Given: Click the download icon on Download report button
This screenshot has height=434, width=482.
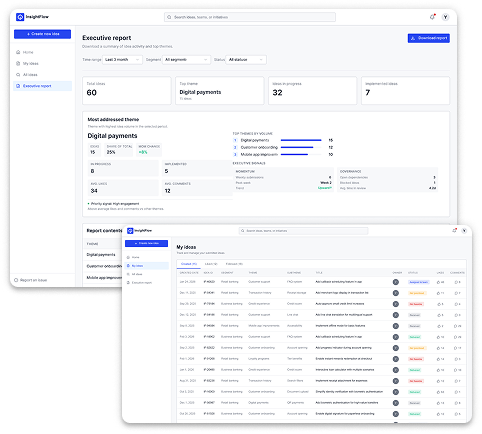Looking at the screenshot, I should (x=413, y=38).
